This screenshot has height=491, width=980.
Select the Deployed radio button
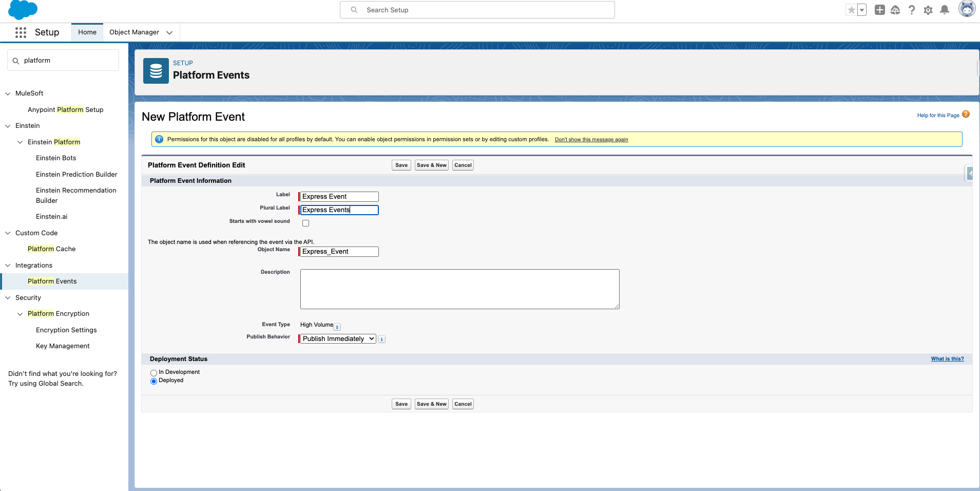click(153, 381)
